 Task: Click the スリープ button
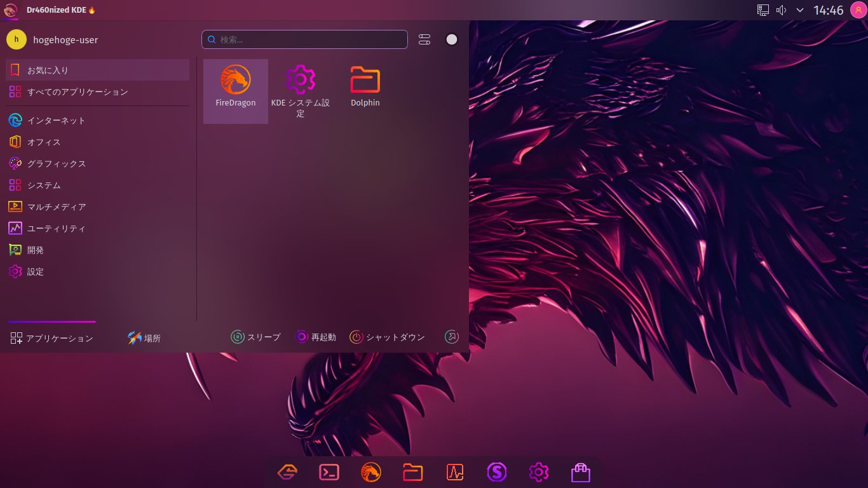click(255, 337)
